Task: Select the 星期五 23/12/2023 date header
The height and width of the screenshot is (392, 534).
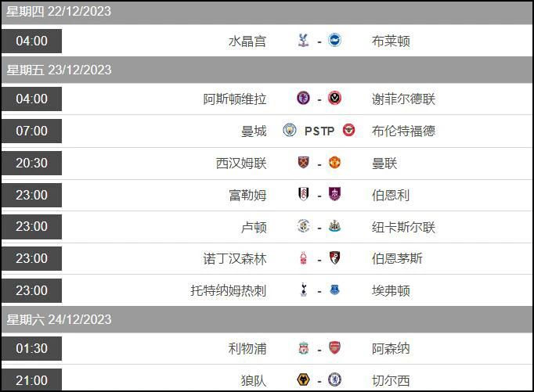Action: (x=59, y=70)
